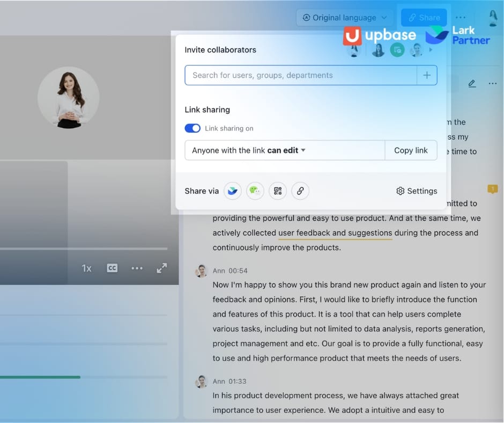Open the QR code sharing option

click(x=277, y=191)
